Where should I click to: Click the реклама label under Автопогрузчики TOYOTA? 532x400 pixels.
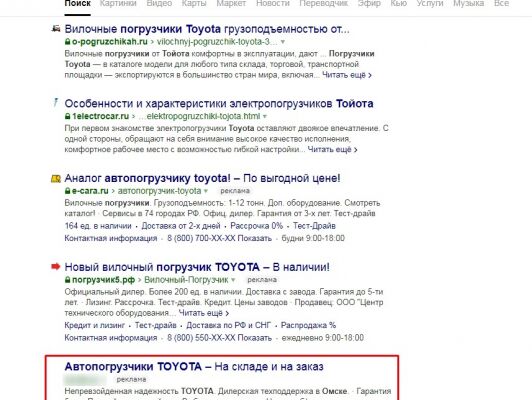[x=131, y=379]
